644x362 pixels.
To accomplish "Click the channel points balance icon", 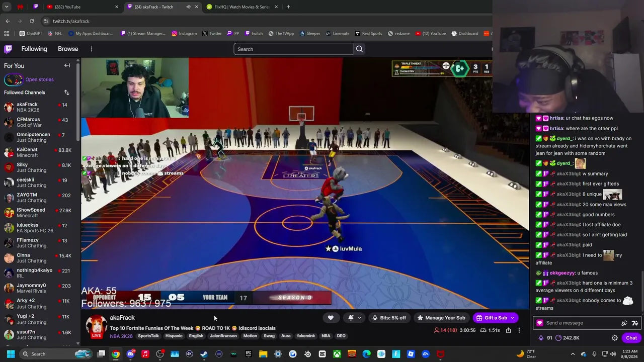I will point(558,338).
